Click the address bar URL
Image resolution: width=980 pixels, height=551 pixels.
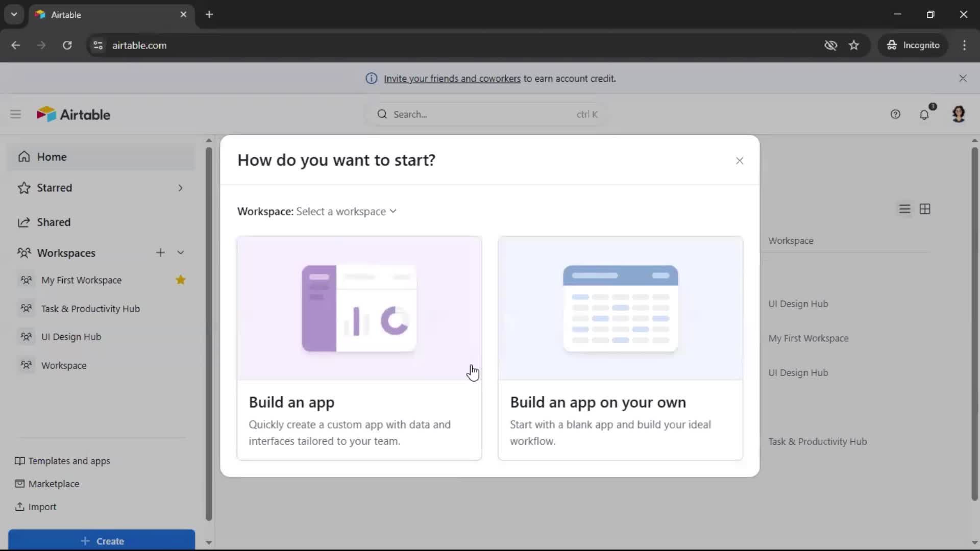pyautogui.click(x=139, y=45)
